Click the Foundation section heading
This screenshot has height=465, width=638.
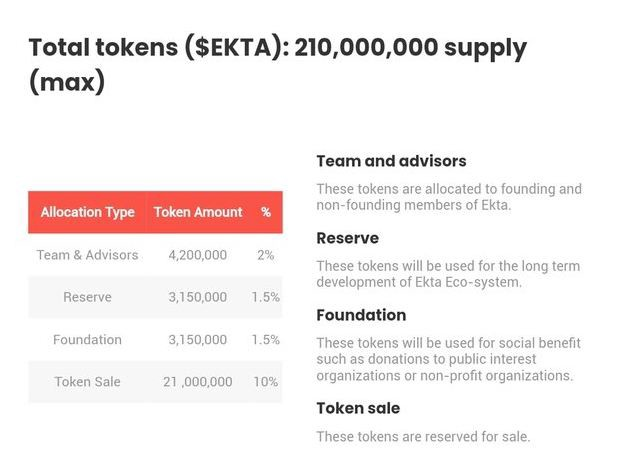click(x=361, y=315)
